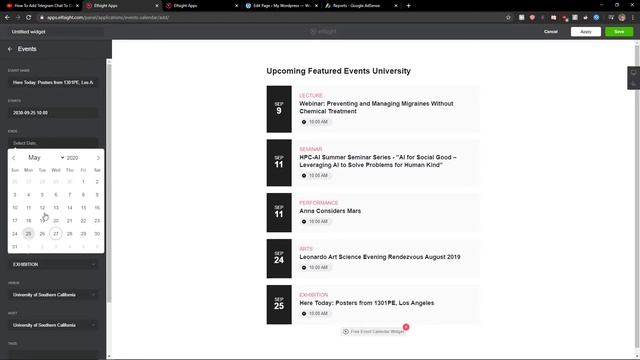The height and width of the screenshot is (360, 640).
Task: Select May 31 in the calendar
Action: pos(15,247)
